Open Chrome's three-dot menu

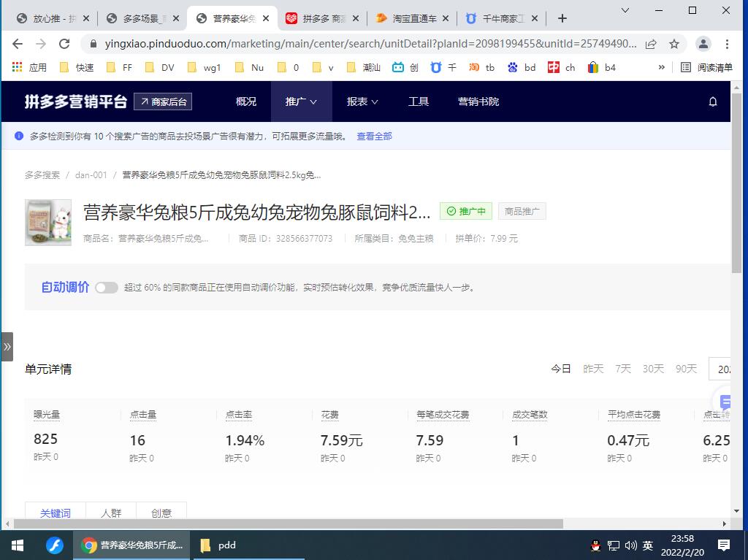click(x=727, y=44)
